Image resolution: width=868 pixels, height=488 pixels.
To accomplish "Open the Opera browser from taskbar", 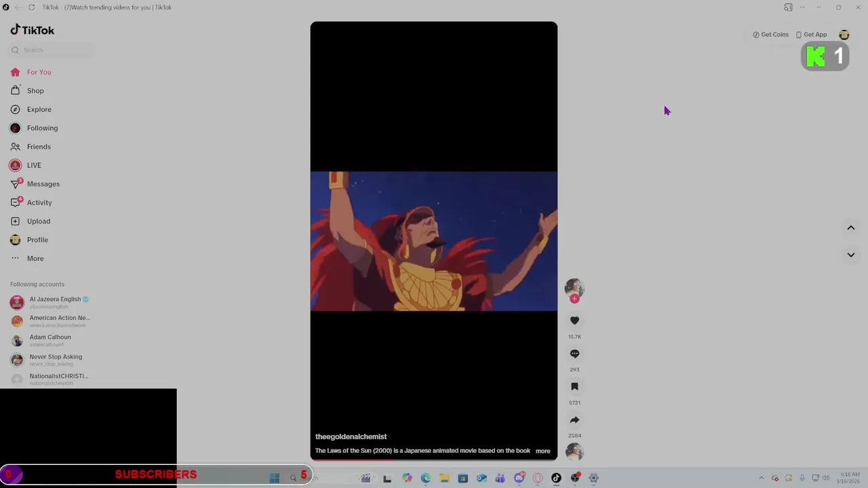I will [x=538, y=478].
